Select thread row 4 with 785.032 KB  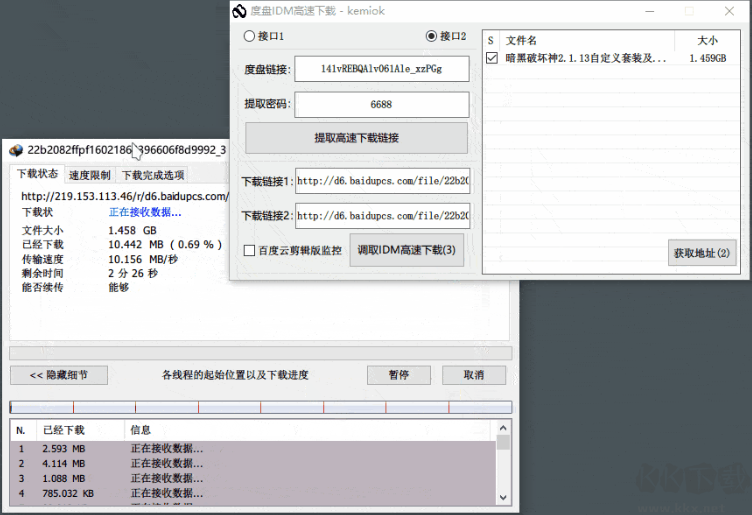(254, 493)
